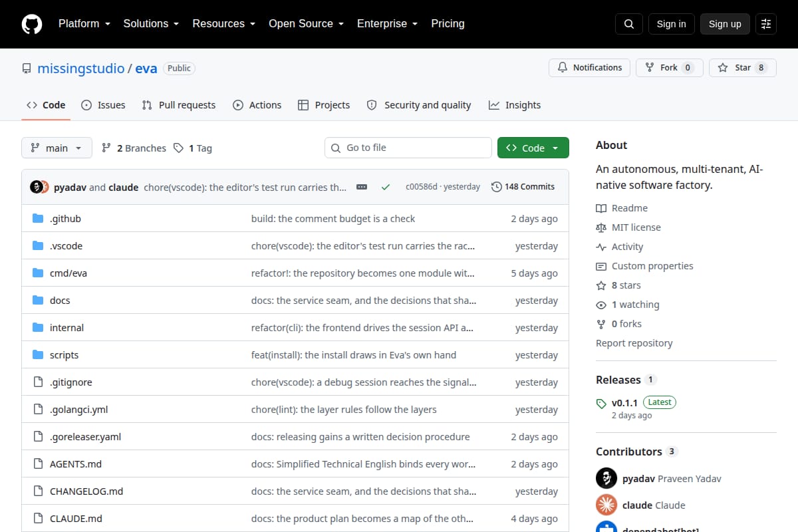The height and width of the screenshot is (532, 798).
Task: Open the CLAUDE.md file name
Action: coord(76,519)
